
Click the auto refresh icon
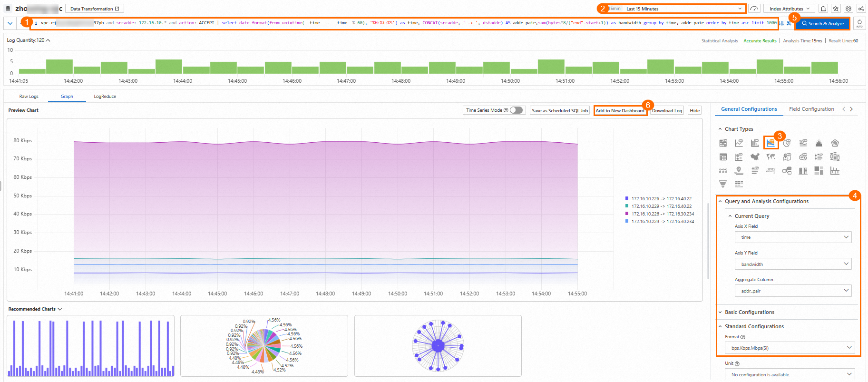[x=859, y=23]
